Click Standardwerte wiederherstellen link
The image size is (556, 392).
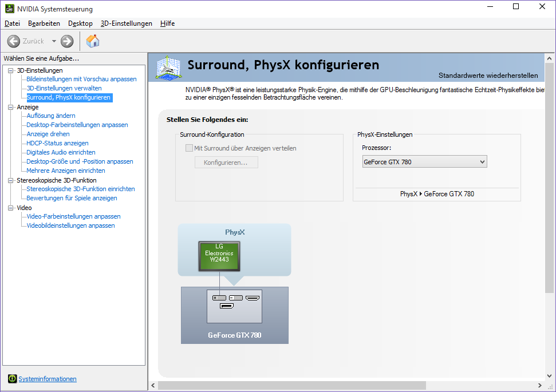click(x=488, y=76)
